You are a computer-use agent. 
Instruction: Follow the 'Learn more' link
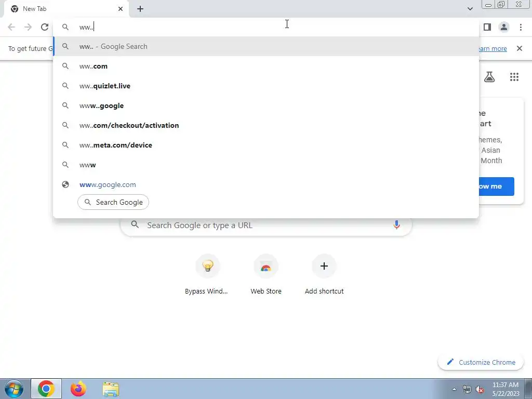pos(494,48)
